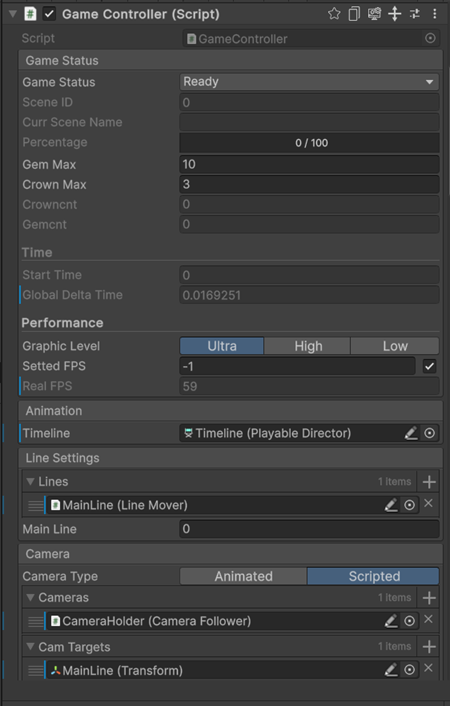Add a new item to Cam Targets
The image size is (450, 706).
(429, 647)
